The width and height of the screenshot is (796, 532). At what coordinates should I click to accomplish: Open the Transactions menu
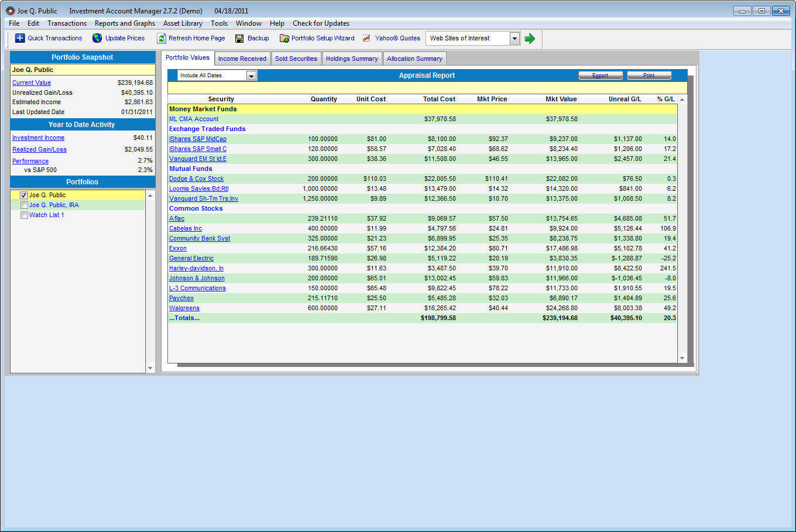67,23
